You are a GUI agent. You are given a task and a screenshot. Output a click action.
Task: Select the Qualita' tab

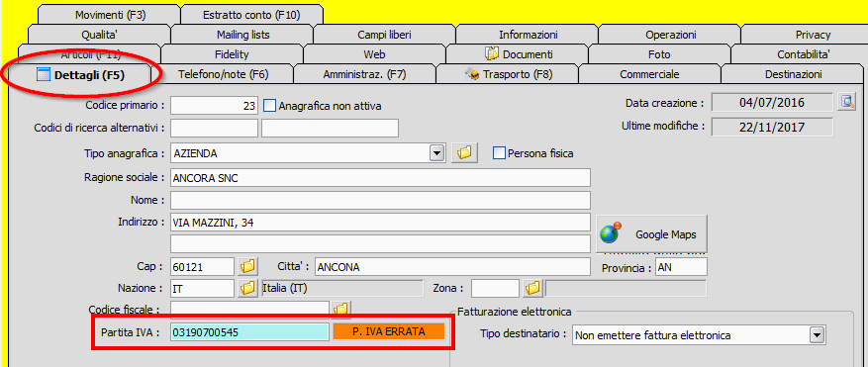(99, 35)
